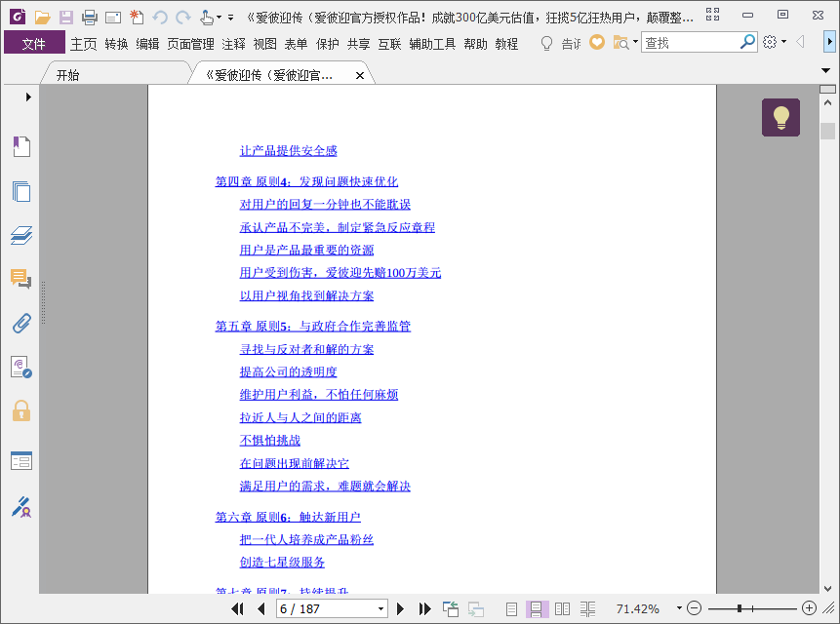Click the Redo arrow icon
Screen dimensions: 840x624
click(183, 18)
